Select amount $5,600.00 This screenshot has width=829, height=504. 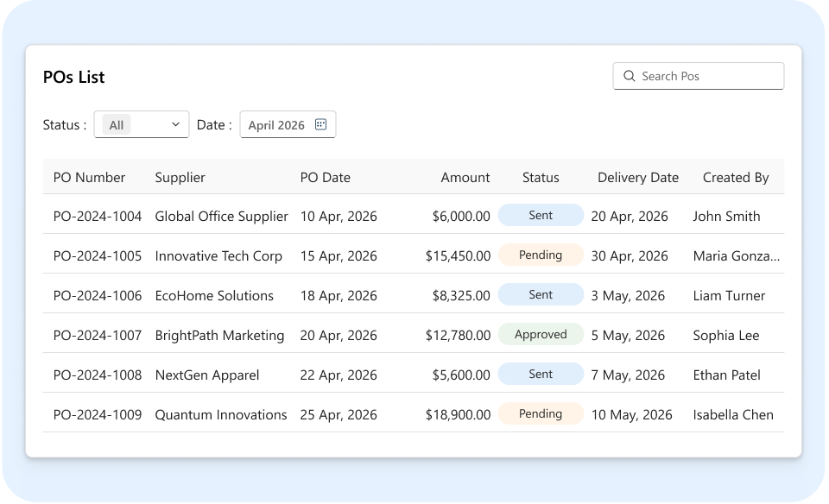(x=461, y=375)
